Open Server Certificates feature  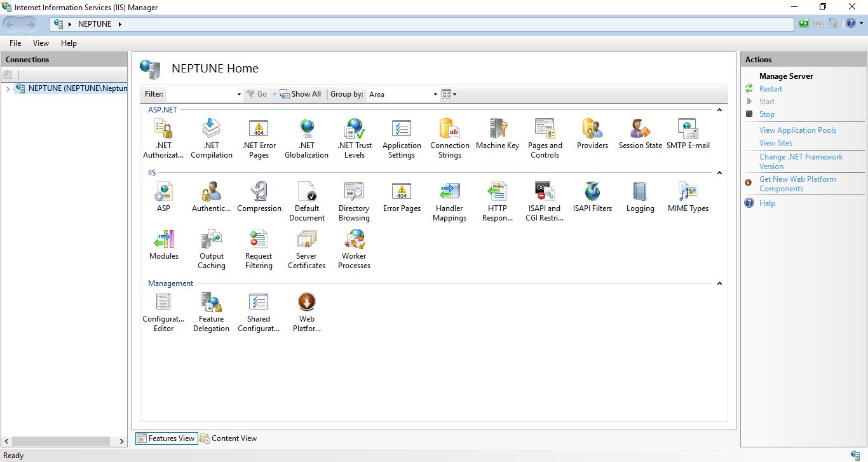[307, 249]
